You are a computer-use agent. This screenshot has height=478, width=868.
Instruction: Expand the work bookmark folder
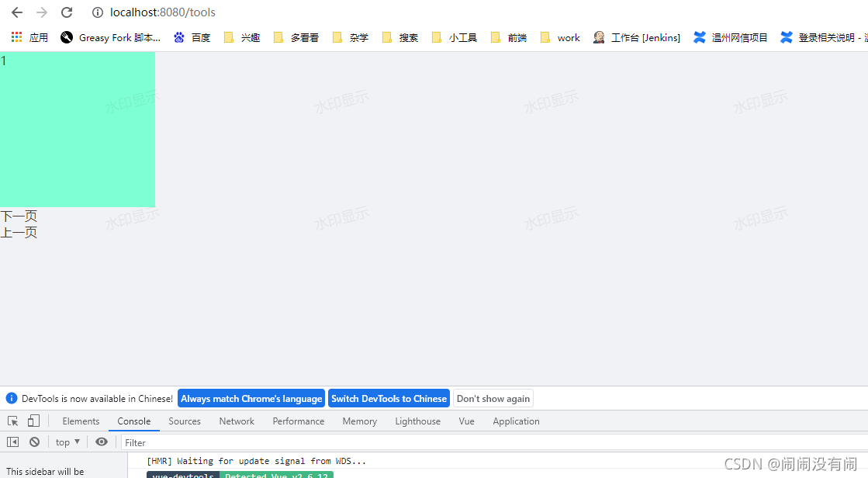(x=560, y=37)
